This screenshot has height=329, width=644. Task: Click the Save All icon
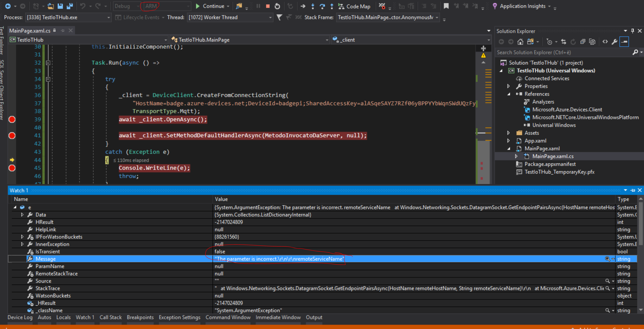pos(70,6)
